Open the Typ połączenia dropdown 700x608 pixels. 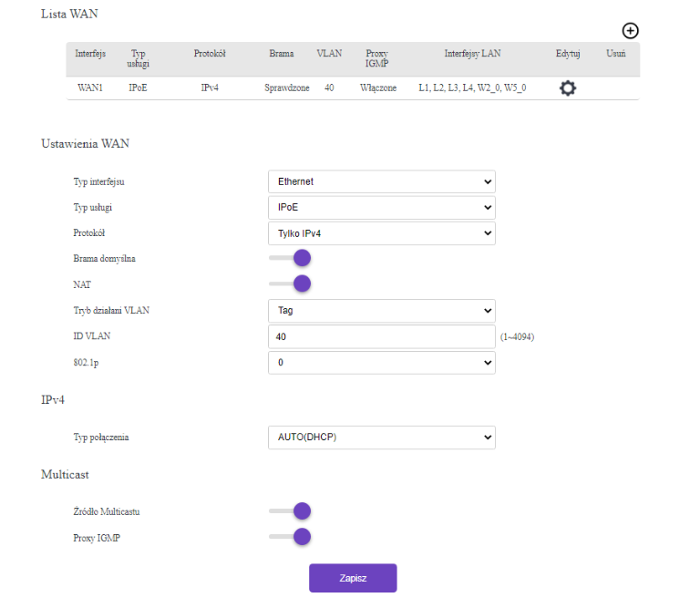click(381, 438)
